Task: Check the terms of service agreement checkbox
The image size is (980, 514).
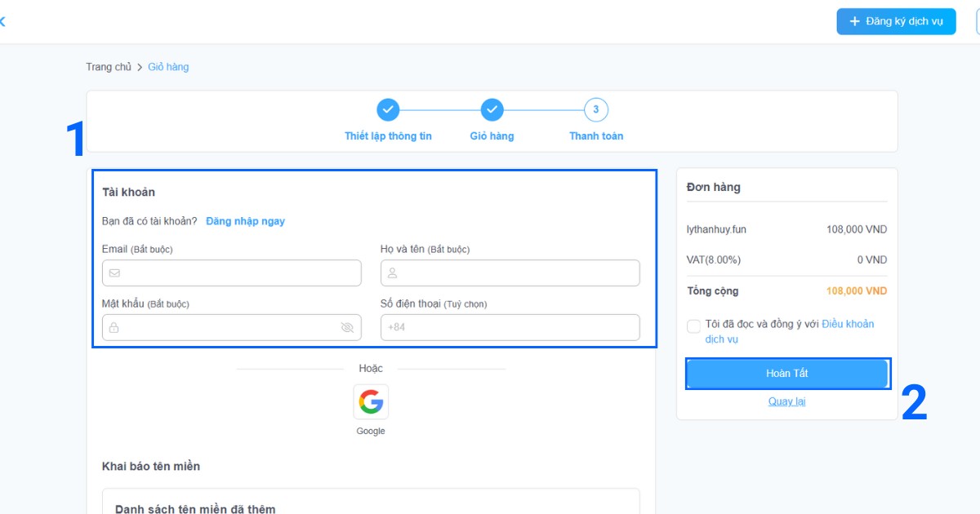Action: [x=693, y=326]
